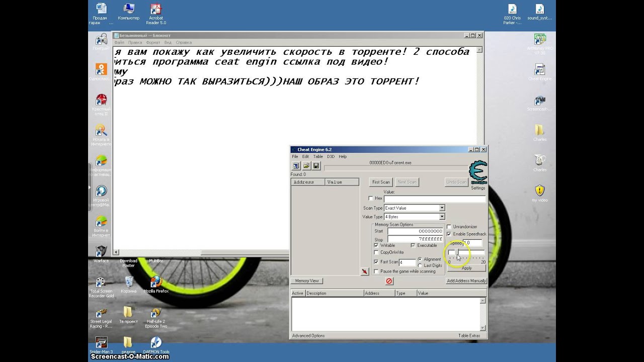Open the Формат menu in Notepad

point(153,43)
